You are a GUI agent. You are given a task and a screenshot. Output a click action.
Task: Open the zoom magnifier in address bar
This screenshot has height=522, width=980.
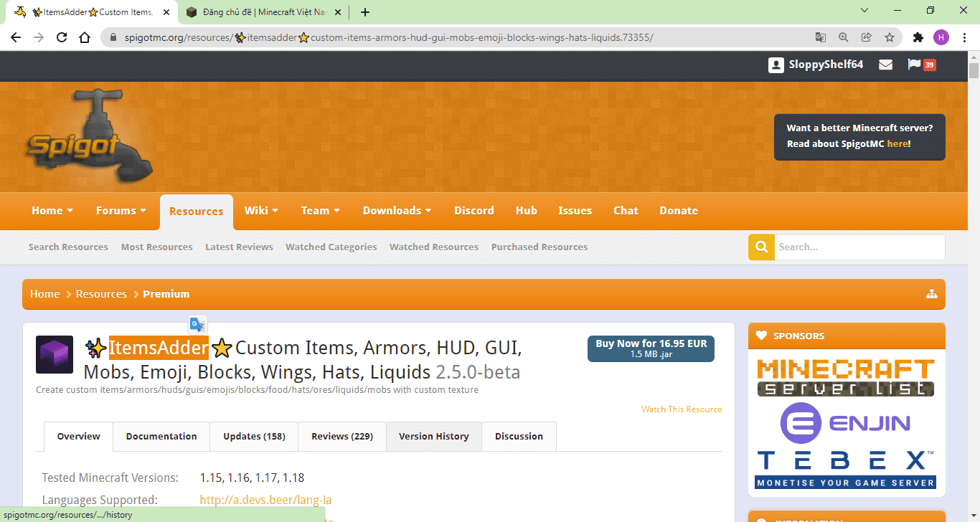[x=844, y=37]
